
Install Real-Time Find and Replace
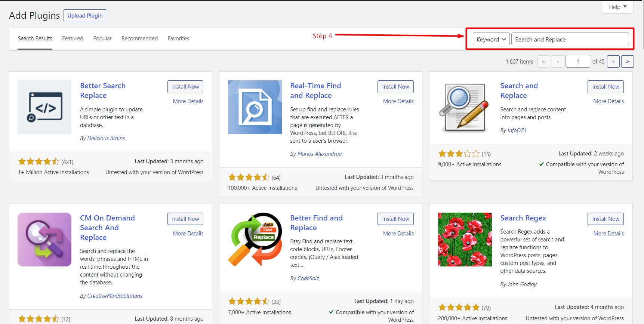tap(395, 87)
